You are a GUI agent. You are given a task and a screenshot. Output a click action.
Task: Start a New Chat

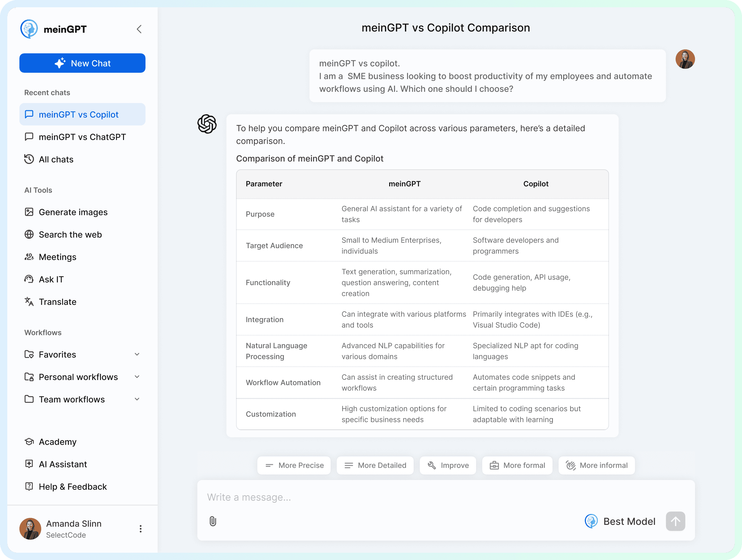tap(82, 63)
